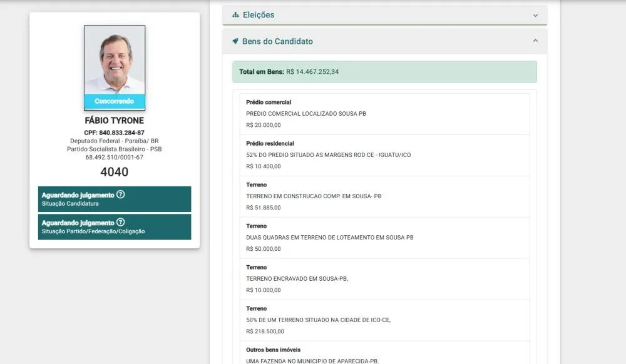Expand the Eleições section chevron
The image size is (626, 364).
(x=535, y=16)
